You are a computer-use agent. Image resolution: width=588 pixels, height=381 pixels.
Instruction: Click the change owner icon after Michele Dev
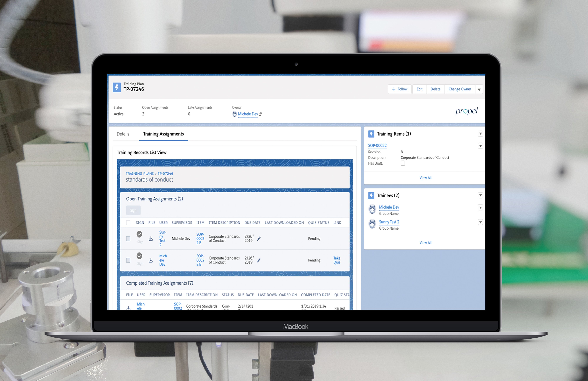click(260, 114)
